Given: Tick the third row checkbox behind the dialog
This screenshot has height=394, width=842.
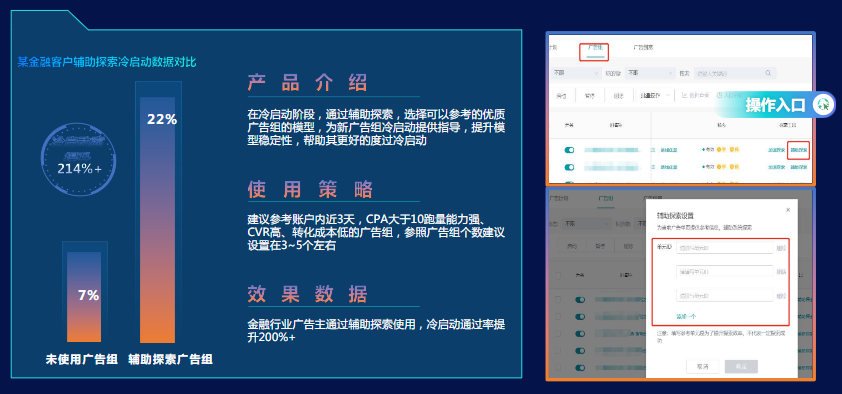Looking at the screenshot, I should tap(558, 333).
